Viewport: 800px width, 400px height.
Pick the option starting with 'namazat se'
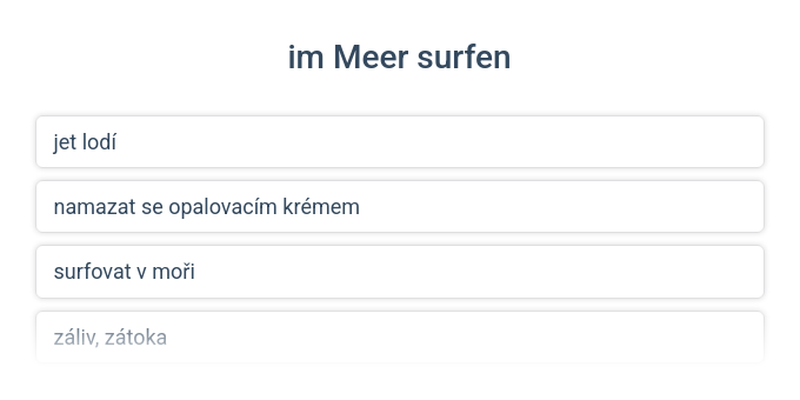[400, 207]
